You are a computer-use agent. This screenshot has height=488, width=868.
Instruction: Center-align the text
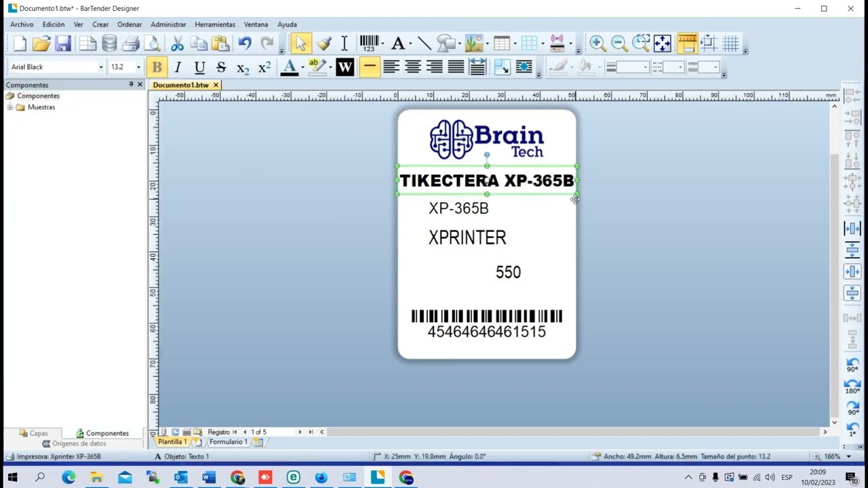413,67
